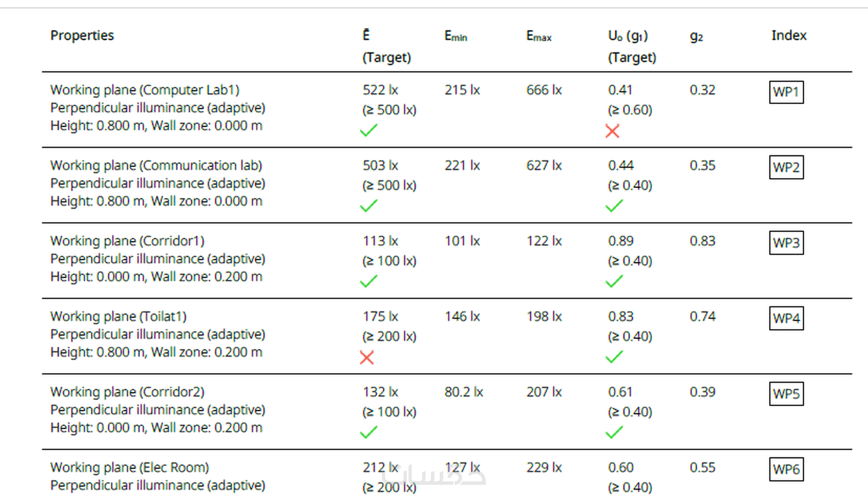Open the WP1 index box

click(786, 92)
